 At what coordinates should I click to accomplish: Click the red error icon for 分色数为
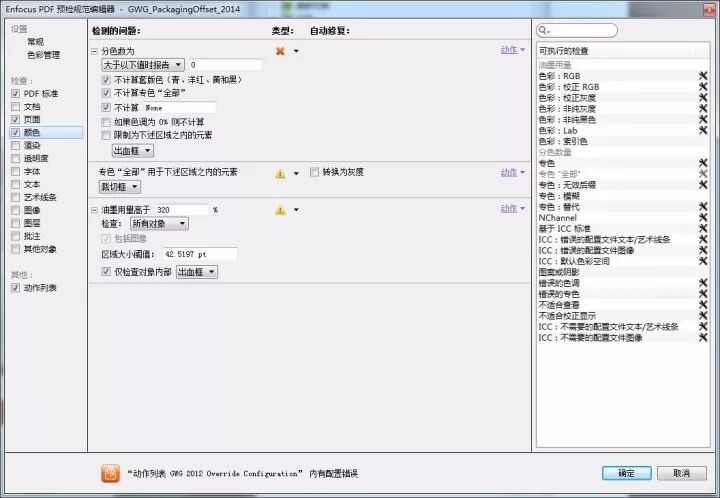pos(280,51)
